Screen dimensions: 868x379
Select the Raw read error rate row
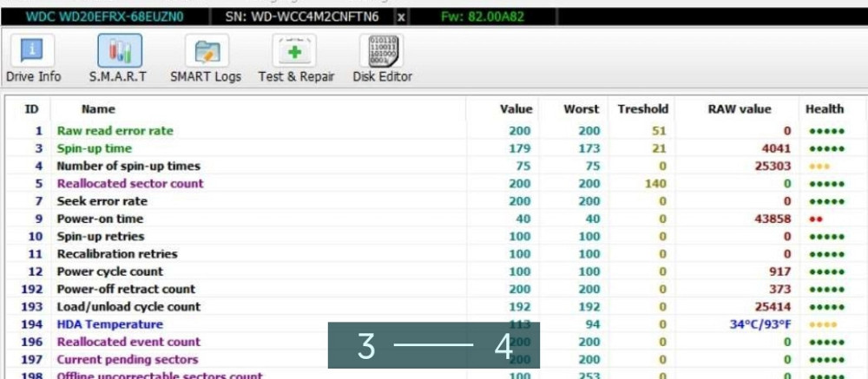click(115, 131)
